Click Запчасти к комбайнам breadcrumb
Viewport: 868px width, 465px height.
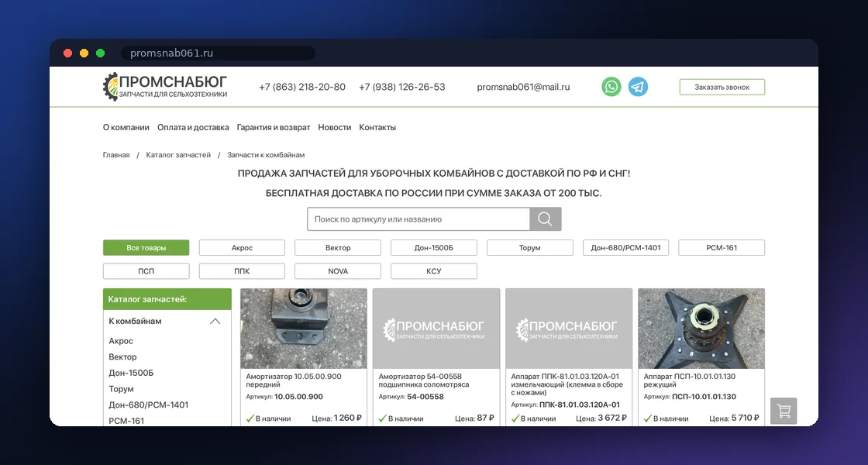[266, 155]
